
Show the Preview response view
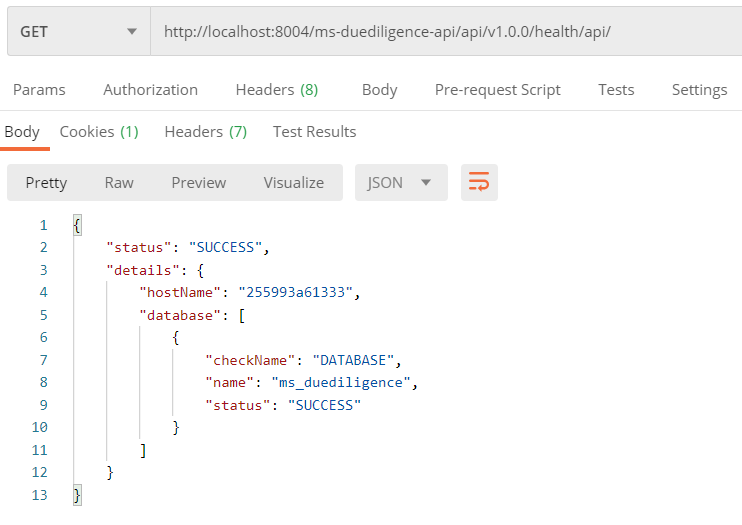pyautogui.click(x=198, y=182)
